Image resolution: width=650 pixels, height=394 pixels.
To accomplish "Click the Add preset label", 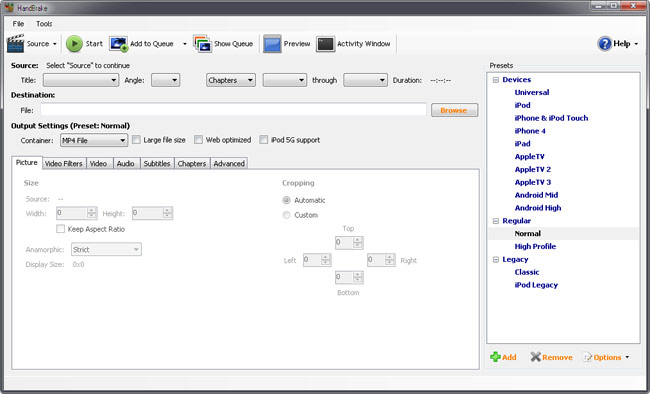I will pyautogui.click(x=509, y=357).
